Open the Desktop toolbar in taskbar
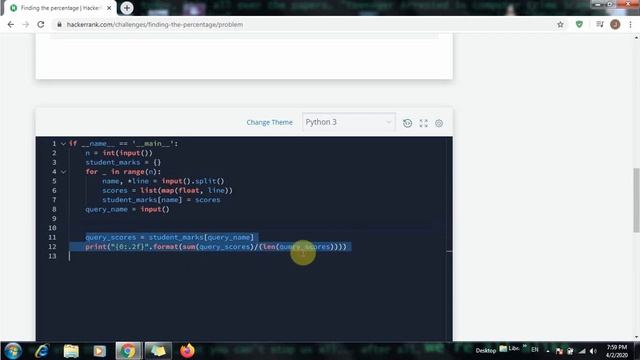 point(485,350)
